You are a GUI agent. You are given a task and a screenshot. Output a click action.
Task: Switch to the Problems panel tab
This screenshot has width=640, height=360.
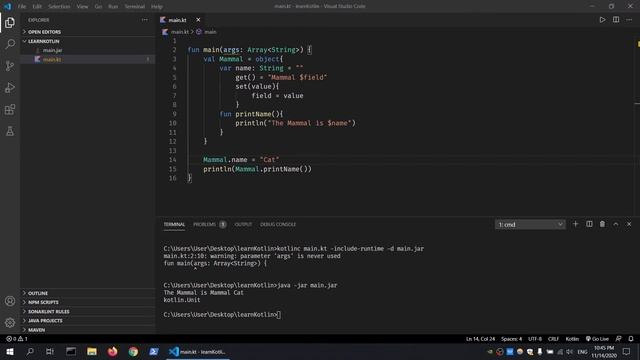209,224
